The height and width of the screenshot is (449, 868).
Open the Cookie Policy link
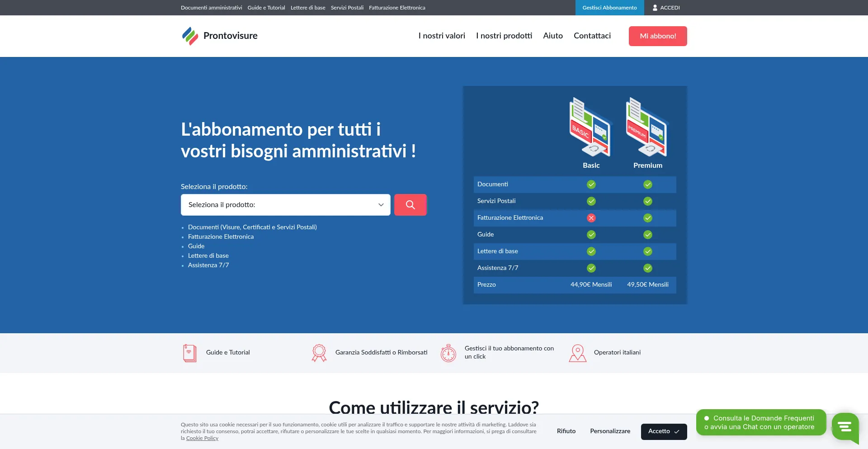pyautogui.click(x=202, y=438)
